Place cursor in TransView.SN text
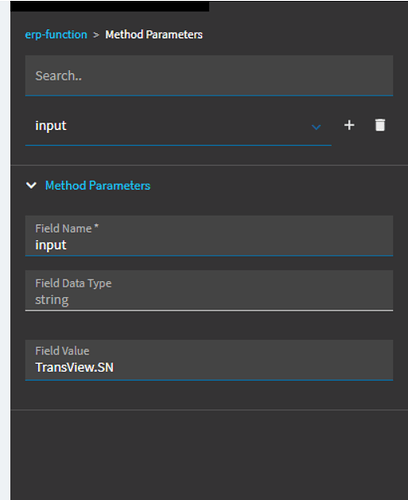The image size is (408, 500). [x=75, y=367]
